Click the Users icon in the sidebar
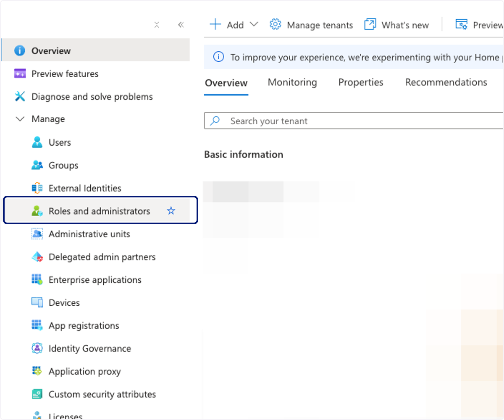Screen dimensions: 504x420 37,142
